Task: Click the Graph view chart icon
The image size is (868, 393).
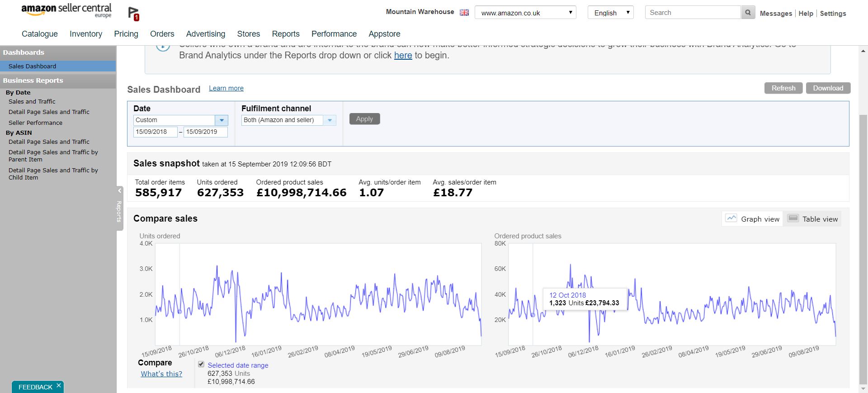Action: (731, 218)
